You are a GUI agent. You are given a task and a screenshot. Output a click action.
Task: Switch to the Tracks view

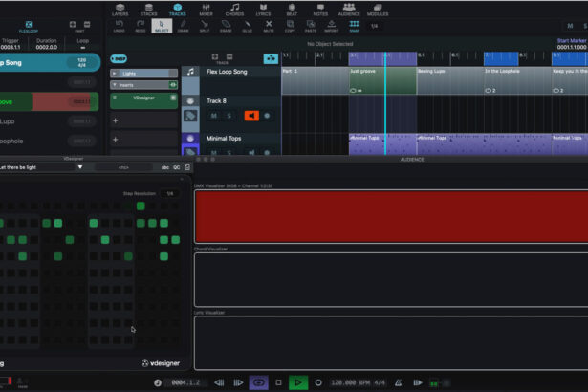tap(178, 10)
